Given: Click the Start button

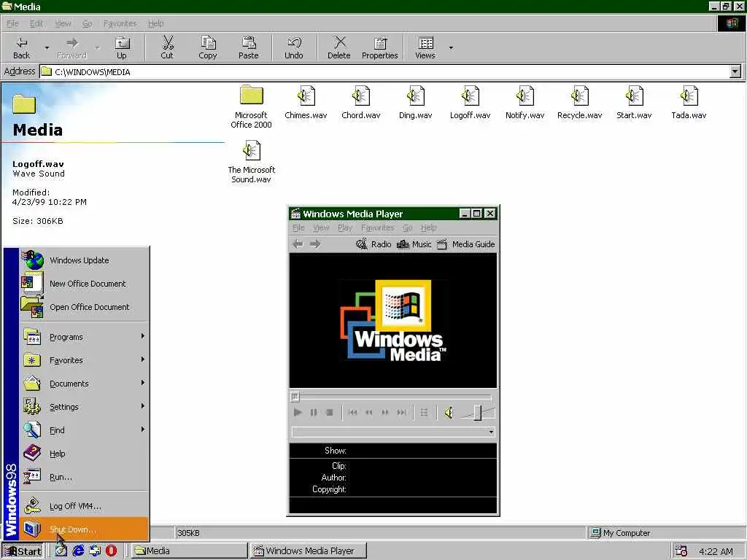Looking at the screenshot, I should click(x=23, y=551).
